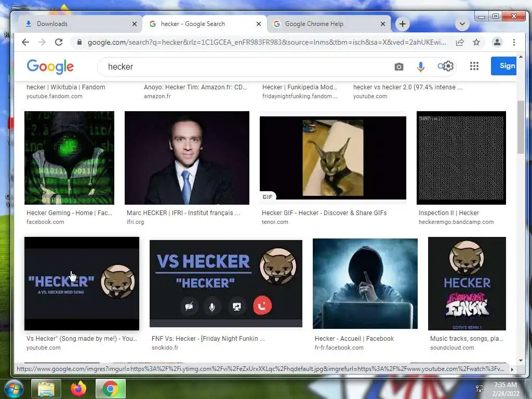Screen dimensions: 532x399
Task: Close the hecker Google Search tab
Action: (259, 24)
